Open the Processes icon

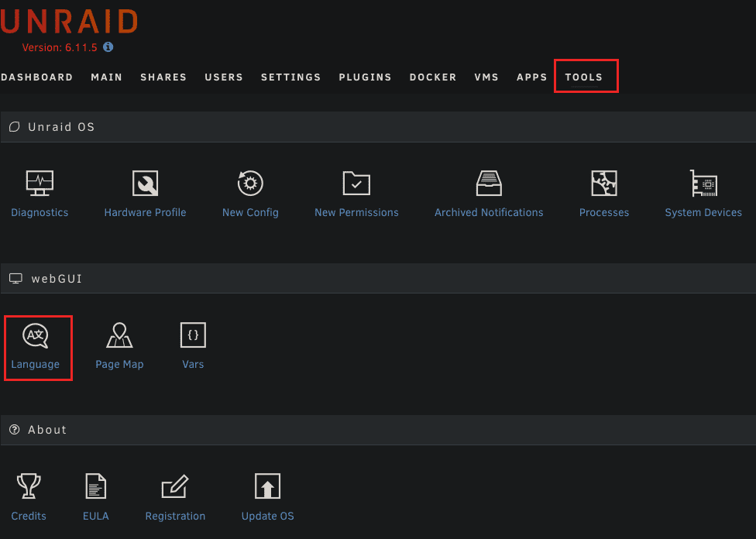point(604,184)
